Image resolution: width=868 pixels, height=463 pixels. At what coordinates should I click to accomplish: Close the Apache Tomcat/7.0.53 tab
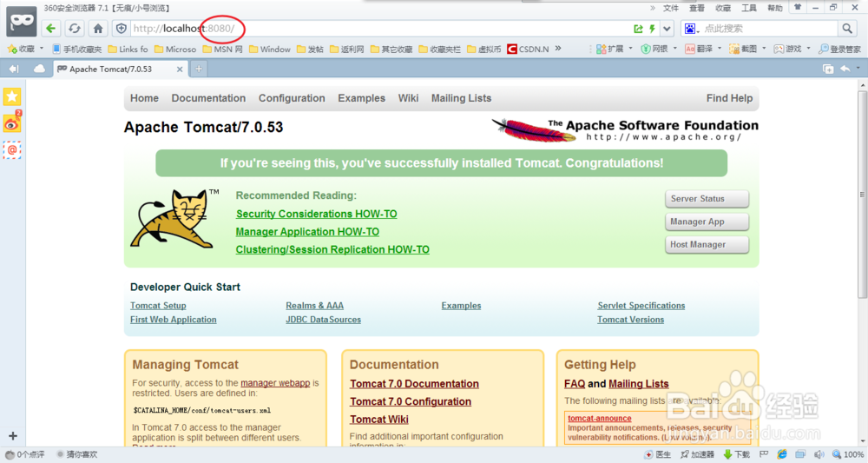pyautogui.click(x=180, y=69)
